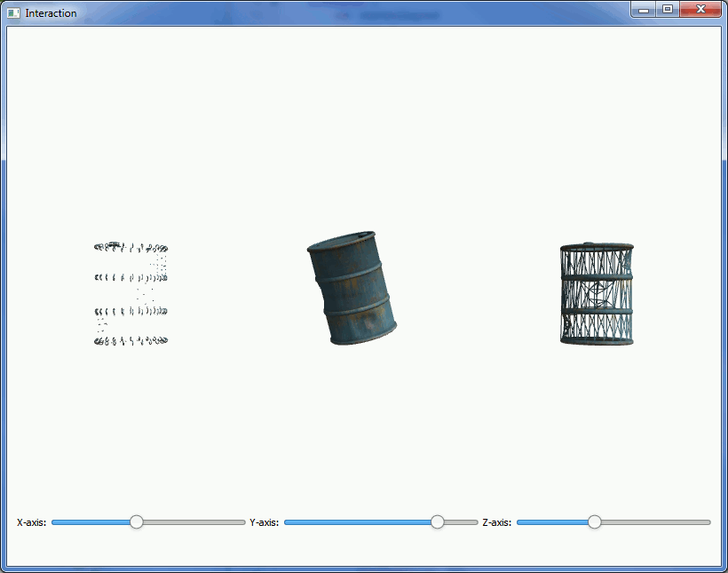The height and width of the screenshot is (573, 728).
Task: Click the wireframe barrel model
Action: click(597, 293)
